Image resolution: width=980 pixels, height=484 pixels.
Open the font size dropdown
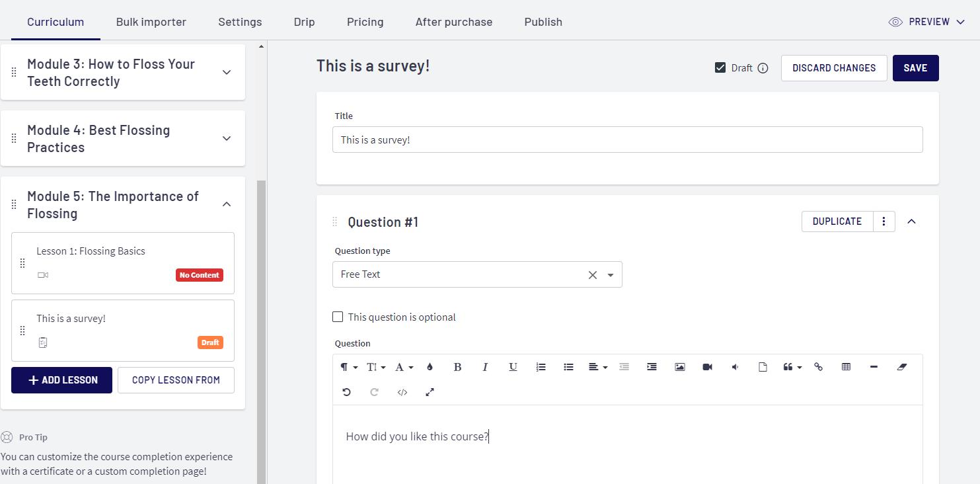pyautogui.click(x=375, y=367)
